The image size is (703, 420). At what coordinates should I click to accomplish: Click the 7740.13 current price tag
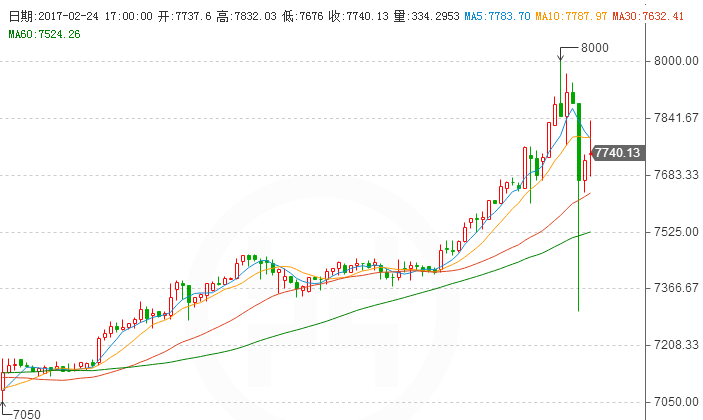pyautogui.click(x=617, y=153)
